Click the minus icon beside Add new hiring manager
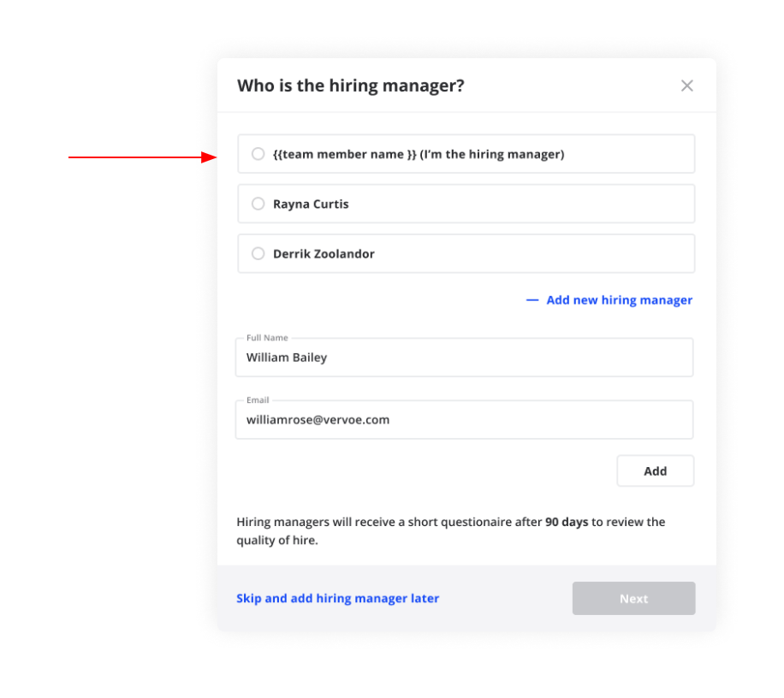 [x=532, y=300]
